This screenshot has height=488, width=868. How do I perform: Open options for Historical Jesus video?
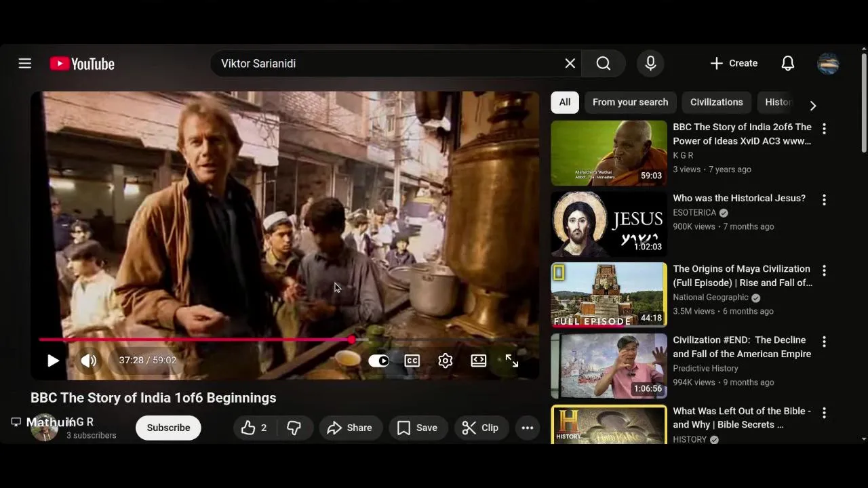(824, 200)
